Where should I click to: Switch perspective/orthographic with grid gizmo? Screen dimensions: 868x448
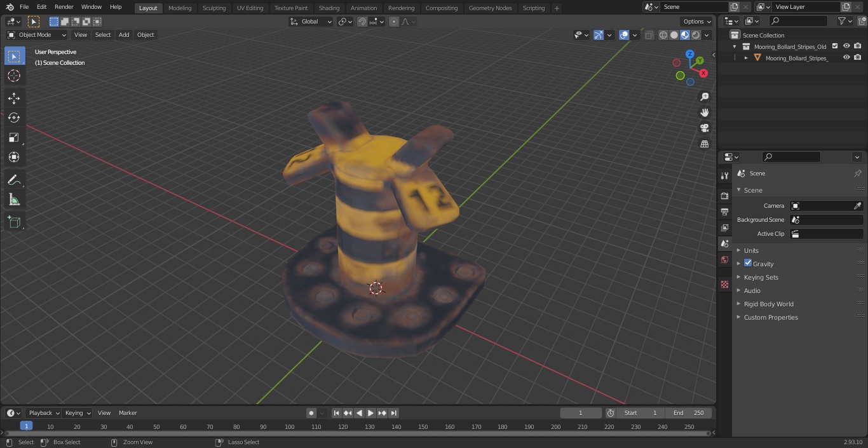(704, 144)
